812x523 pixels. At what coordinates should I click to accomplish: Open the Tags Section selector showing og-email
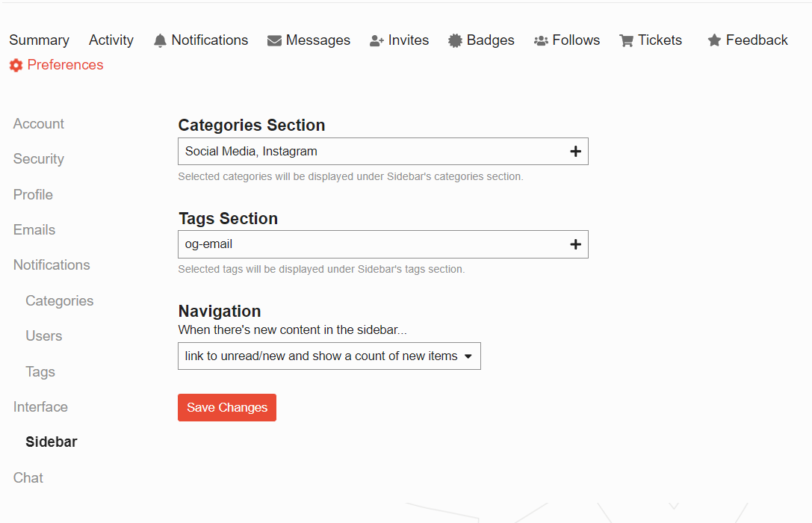(x=383, y=244)
